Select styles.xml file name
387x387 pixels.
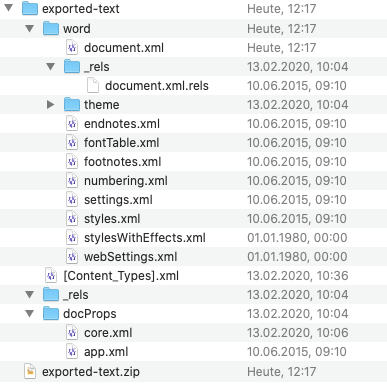pyautogui.click(x=112, y=219)
